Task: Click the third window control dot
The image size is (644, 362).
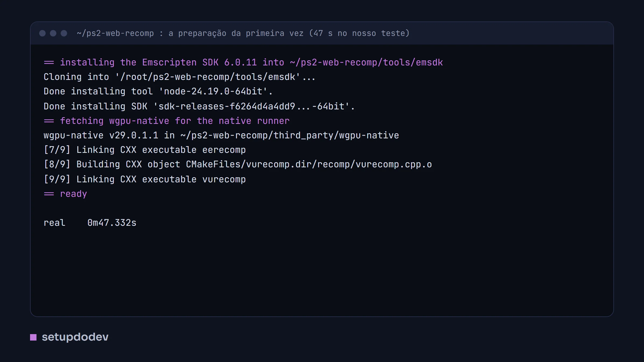Action: (x=64, y=33)
